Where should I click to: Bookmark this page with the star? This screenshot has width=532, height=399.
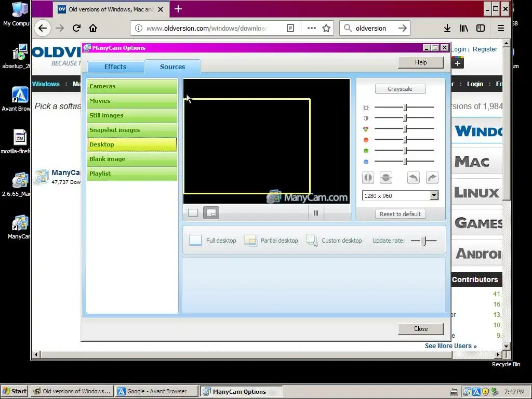click(326, 28)
